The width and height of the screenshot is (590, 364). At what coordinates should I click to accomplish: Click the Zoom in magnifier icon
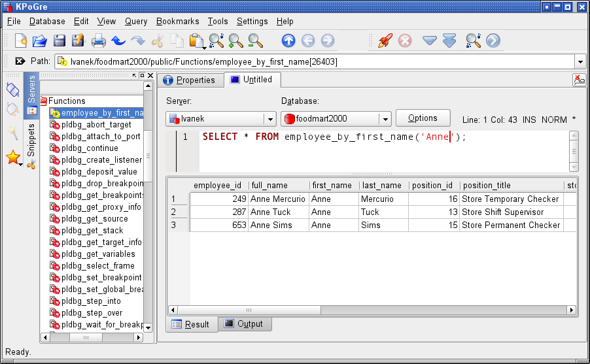236,41
